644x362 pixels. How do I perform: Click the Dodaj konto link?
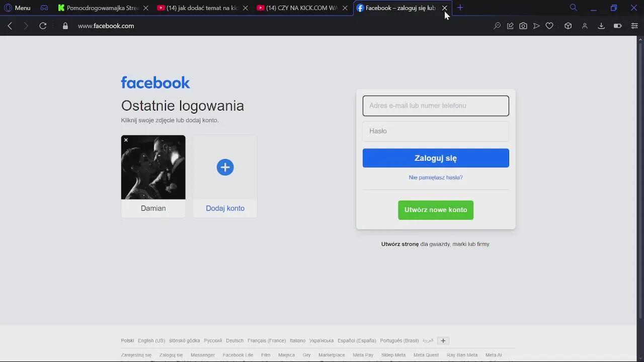click(x=225, y=208)
